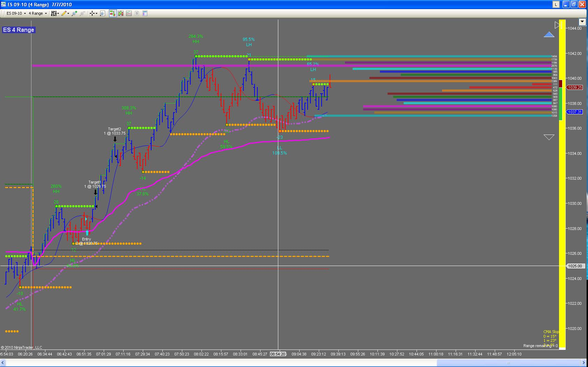
Task: Open the Indicators candlestick icon
Action: coord(121,13)
